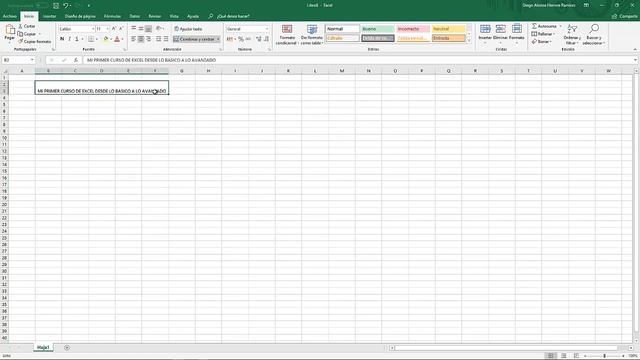Click the Formato condicional icon
640x360 pixels.
pos(287,29)
